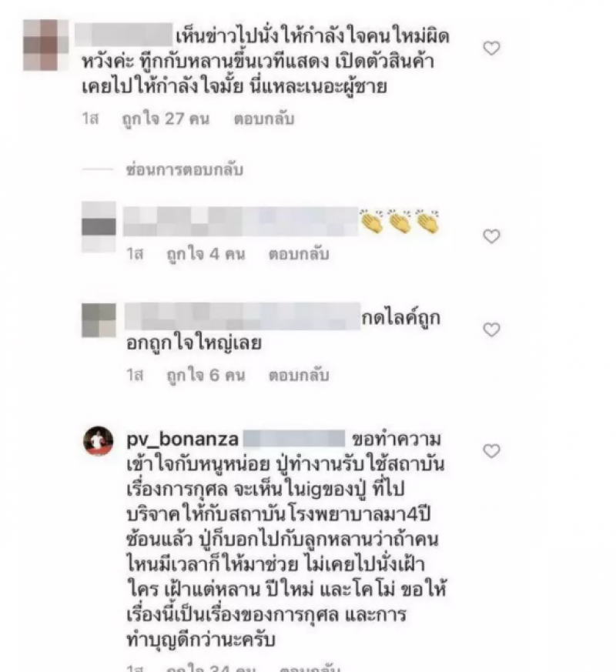Tap the heart beside the clapping emoji comment
The height and width of the screenshot is (672, 616).
(491, 236)
